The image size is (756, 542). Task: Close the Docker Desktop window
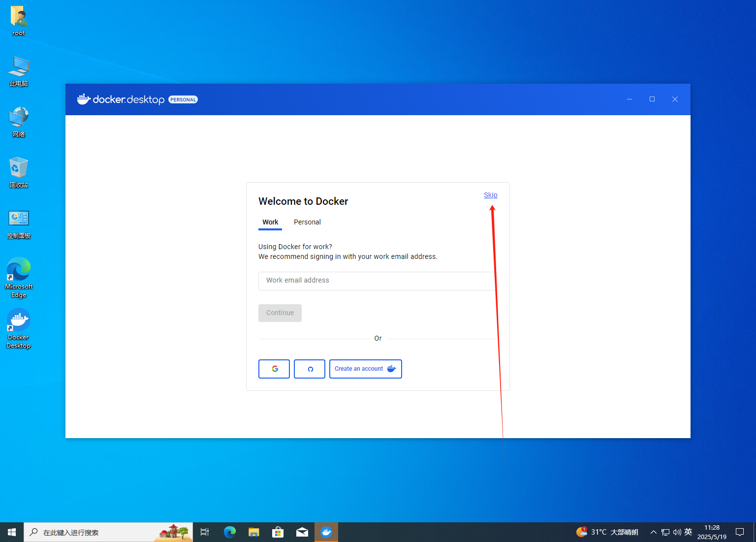click(675, 99)
